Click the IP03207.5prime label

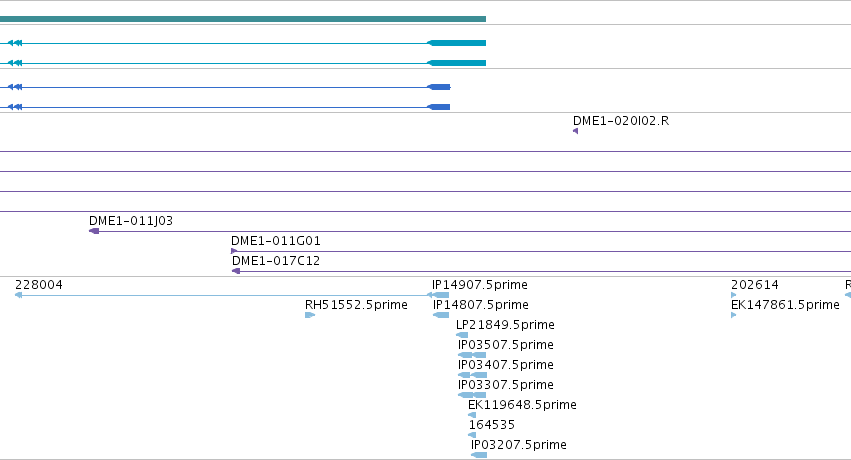click(519, 445)
